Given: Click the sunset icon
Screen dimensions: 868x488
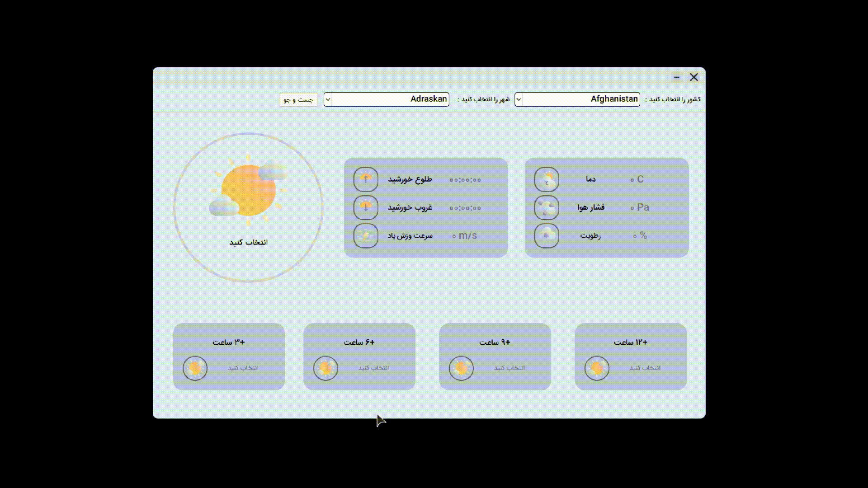Looking at the screenshot, I should click(366, 207).
